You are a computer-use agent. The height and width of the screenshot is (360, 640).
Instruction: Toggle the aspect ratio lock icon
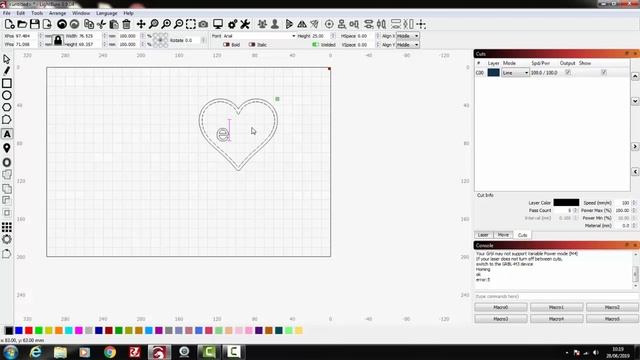click(58, 40)
